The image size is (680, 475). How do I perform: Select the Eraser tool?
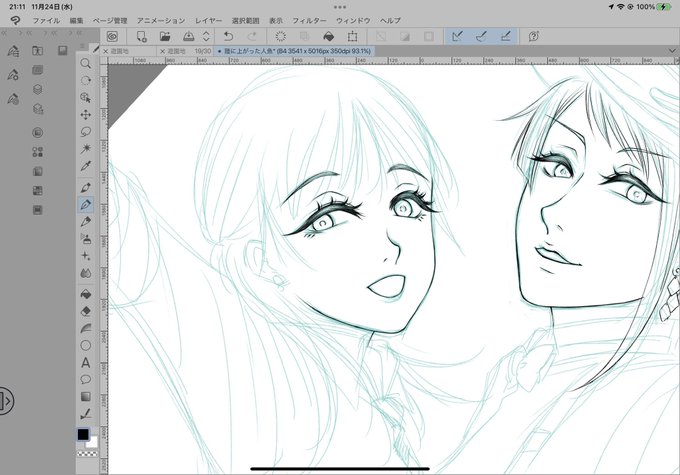tap(85, 311)
